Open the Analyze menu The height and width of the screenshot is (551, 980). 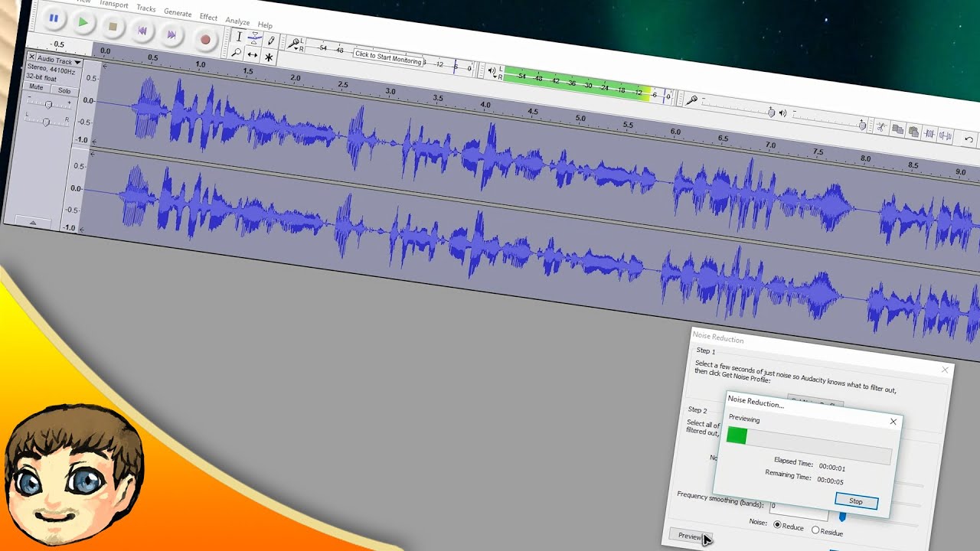pos(237,21)
